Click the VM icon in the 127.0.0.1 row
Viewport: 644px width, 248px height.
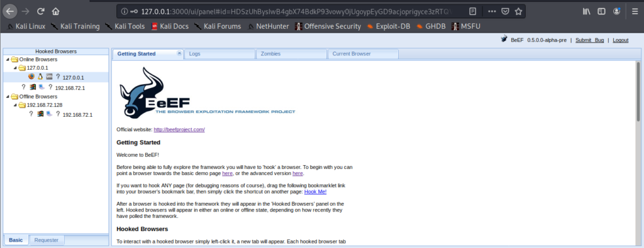[49, 77]
